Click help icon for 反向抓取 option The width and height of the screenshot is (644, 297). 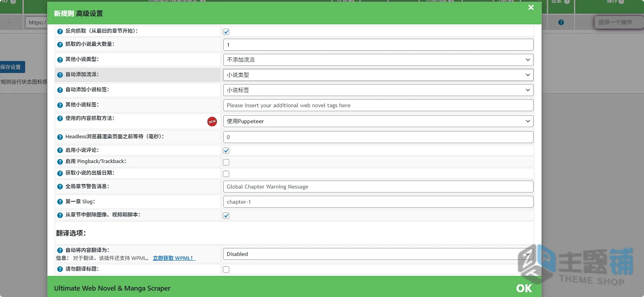tap(60, 31)
